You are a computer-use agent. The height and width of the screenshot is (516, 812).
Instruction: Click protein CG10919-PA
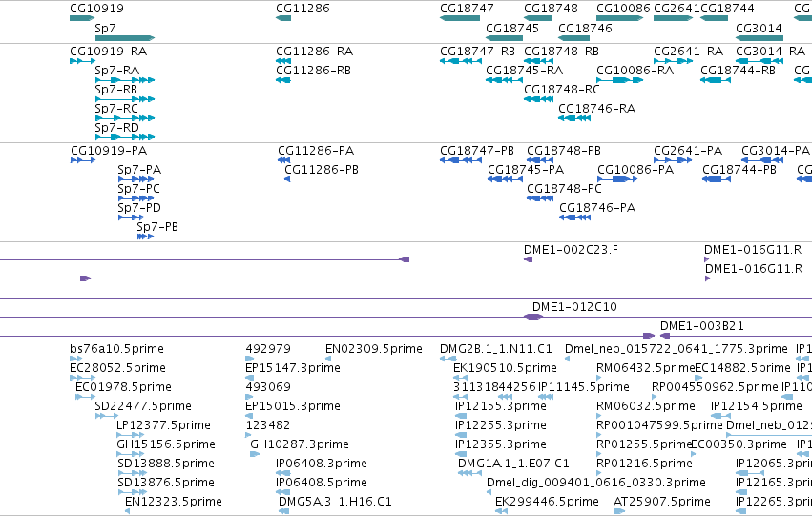tap(109, 151)
